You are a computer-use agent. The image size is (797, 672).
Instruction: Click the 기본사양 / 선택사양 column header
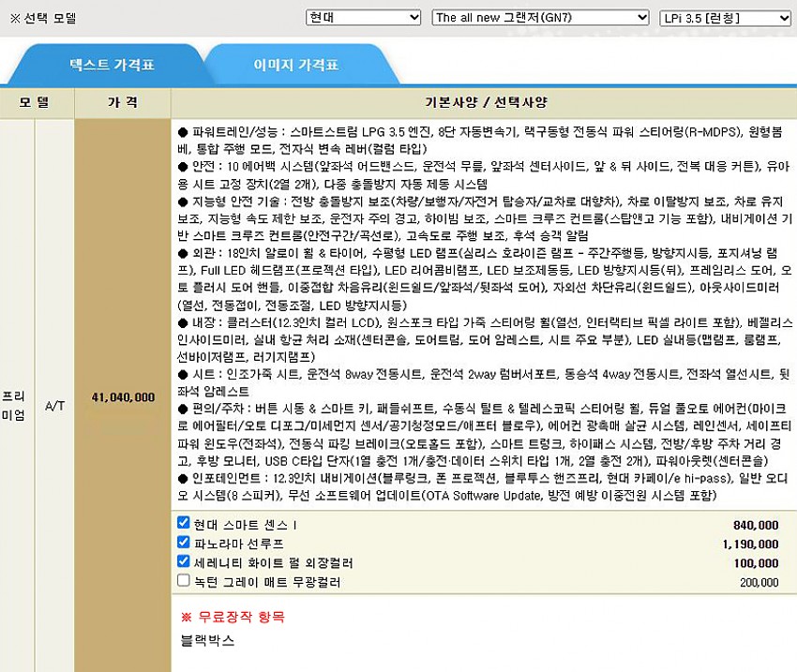(484, 101)
